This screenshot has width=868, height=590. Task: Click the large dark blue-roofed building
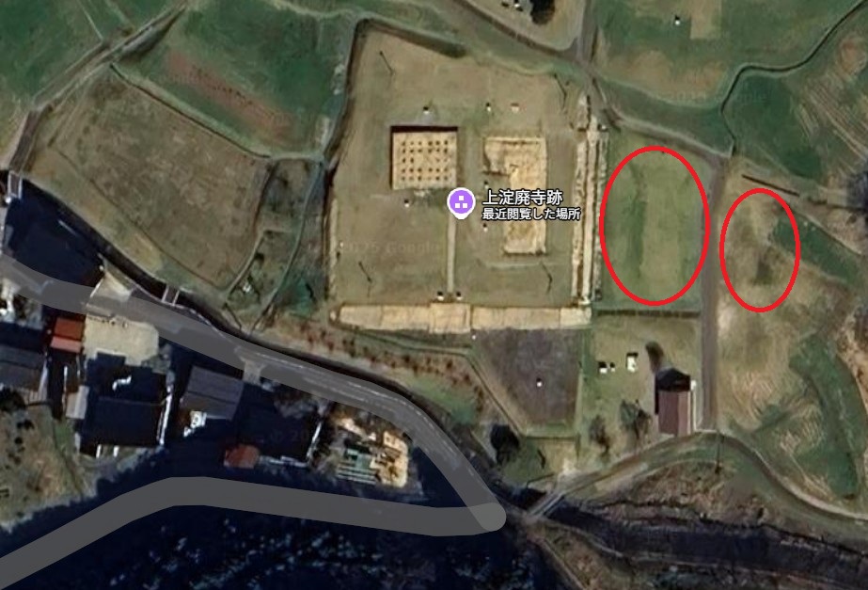(124, 408)
